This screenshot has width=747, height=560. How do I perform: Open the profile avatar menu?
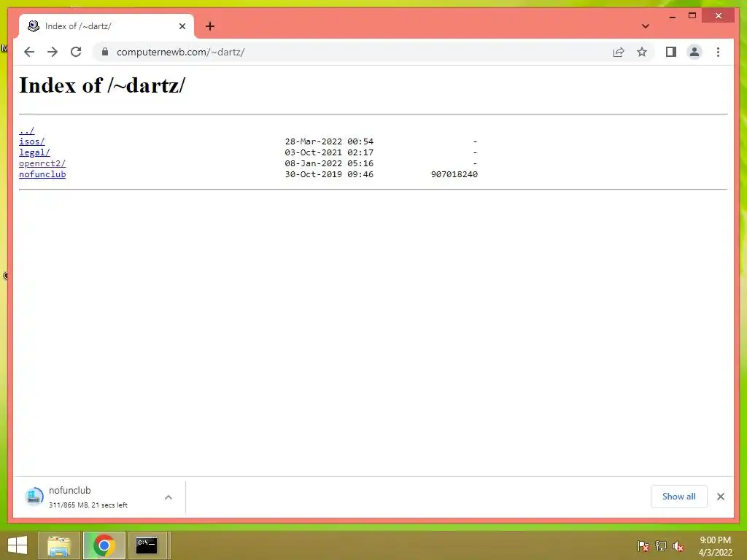pyautogui.click(x=694, y=52)
